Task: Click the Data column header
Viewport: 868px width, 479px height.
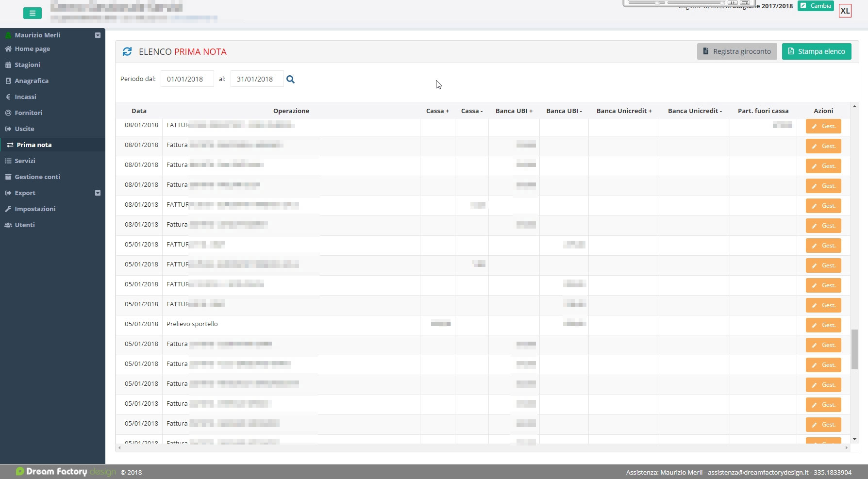Action: pyautogui.click(x=139, y=111)
